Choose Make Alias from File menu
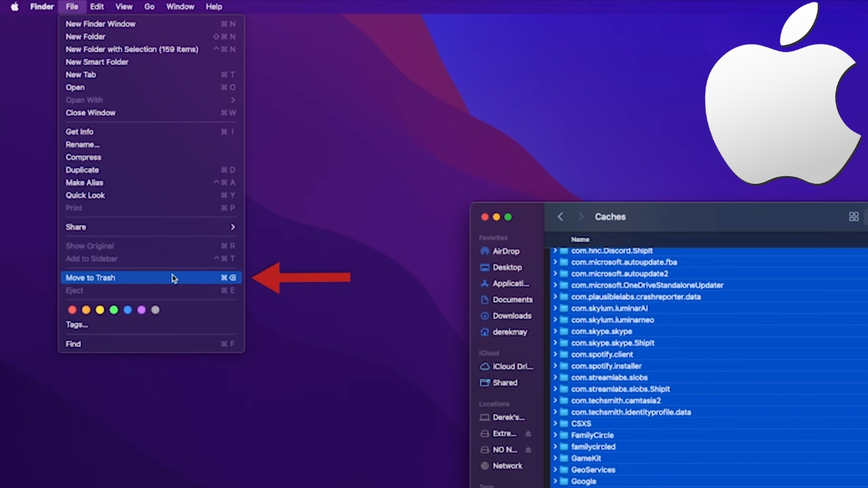 click(151, 183)
